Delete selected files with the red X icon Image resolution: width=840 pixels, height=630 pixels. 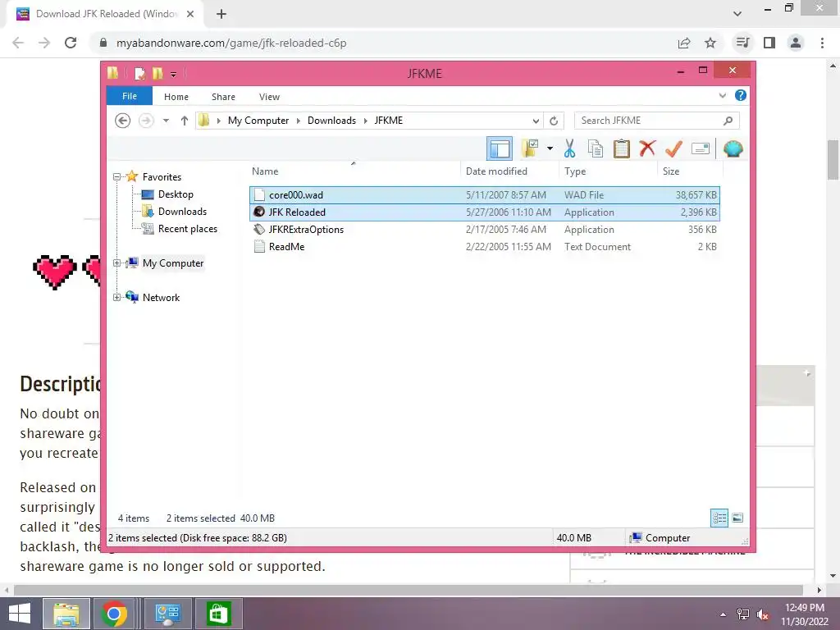click(647, 148)
